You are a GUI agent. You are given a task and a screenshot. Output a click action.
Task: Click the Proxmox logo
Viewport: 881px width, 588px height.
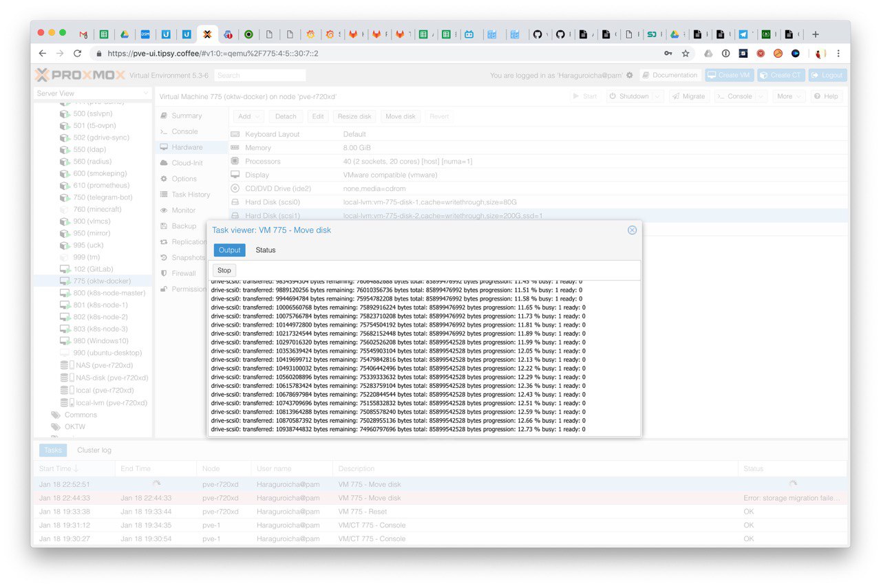pyautogui.click(x=79, y=75)
